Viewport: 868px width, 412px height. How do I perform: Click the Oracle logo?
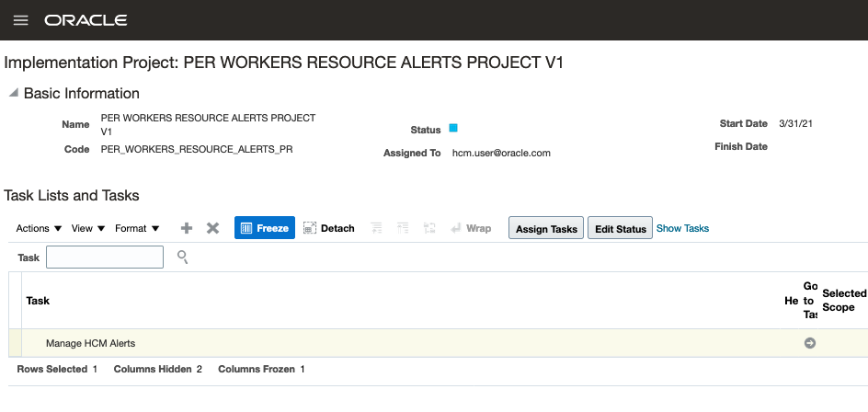[x=86, y=20]
